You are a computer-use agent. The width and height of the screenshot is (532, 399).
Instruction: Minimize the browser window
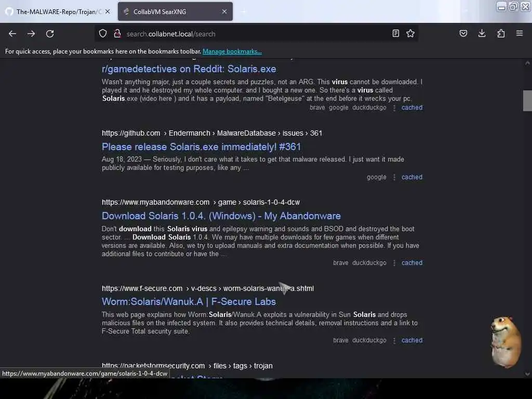click(501, 7)
